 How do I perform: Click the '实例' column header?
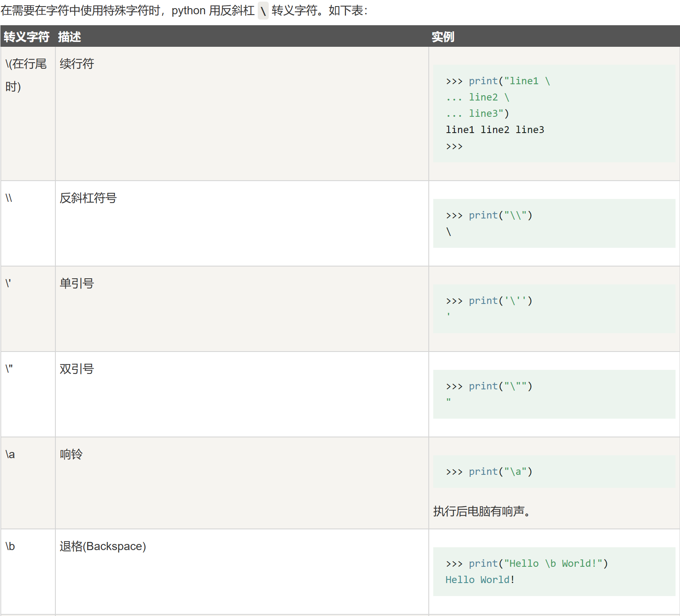tap(554, 37)
